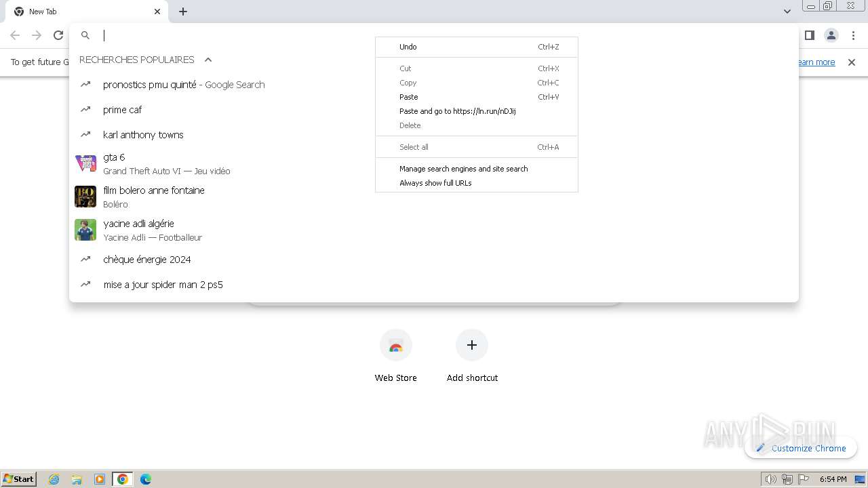Dismiss the info bar with X
Screen dimensions: 868x488
[x=852, y=62]
